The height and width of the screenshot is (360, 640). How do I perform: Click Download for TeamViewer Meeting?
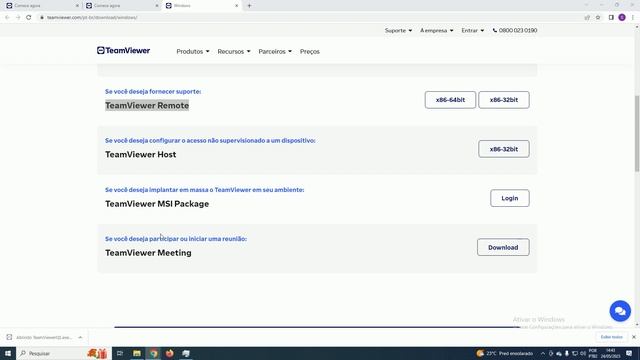(x=503, y=247)
